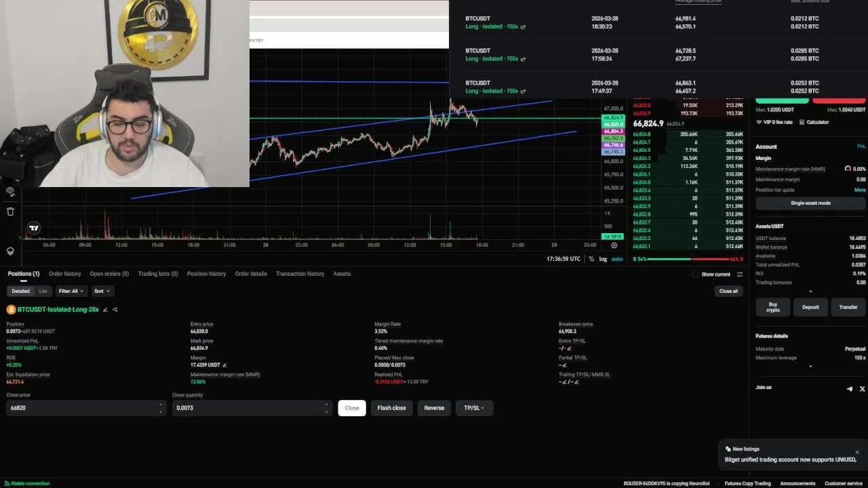Image resolution: width=868 pixels, height=488 pixels.
Task: Open the TP/SL dropdown button
Action: pos(473,408)
